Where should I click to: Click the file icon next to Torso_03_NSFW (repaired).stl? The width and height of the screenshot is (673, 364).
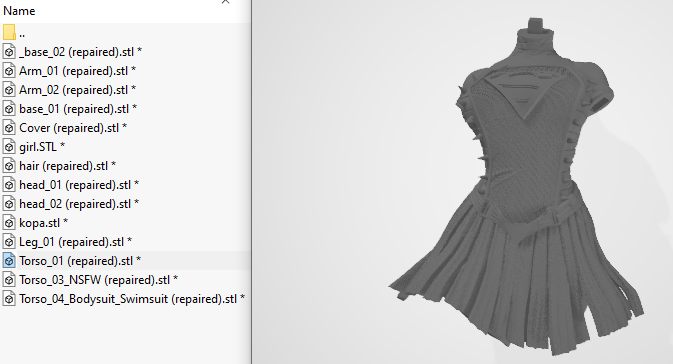(x=9, y=280)
